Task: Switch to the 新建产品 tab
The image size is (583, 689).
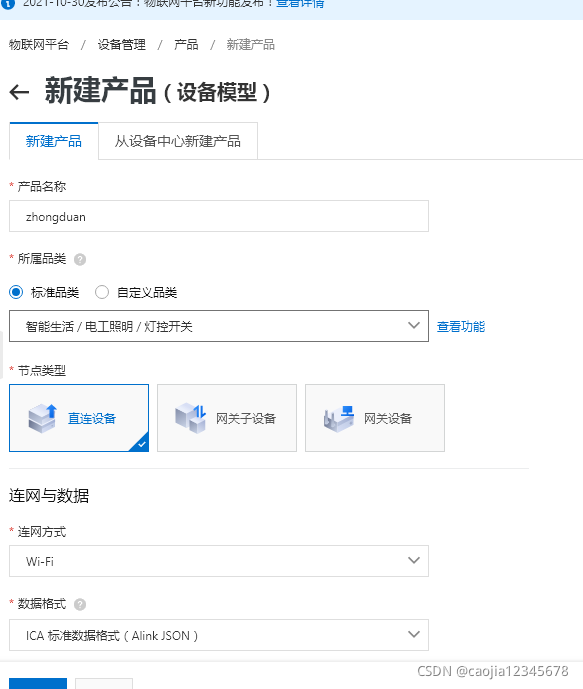Action: tap(54, 141)
